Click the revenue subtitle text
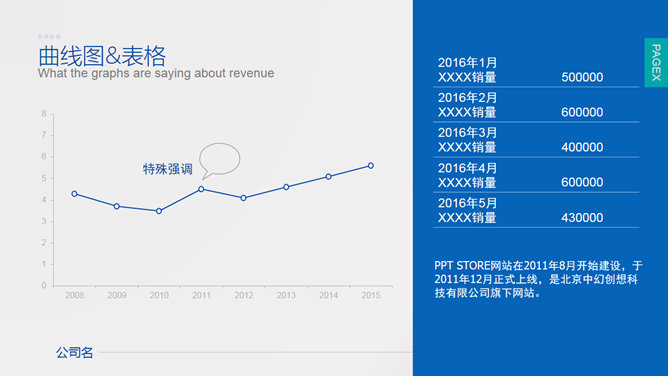This screenshot has width=668, height=376. click(x=156, y=73)
